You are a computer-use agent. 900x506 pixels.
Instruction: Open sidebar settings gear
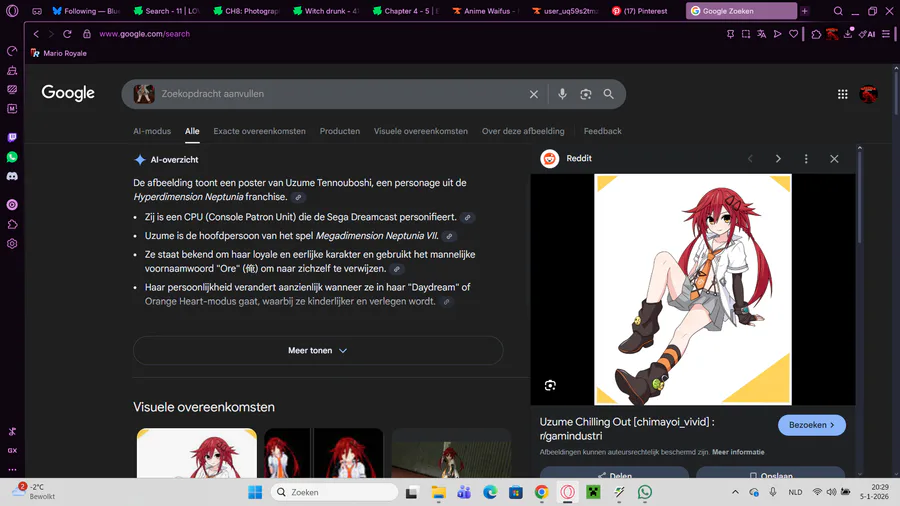(x=12, y=244)
